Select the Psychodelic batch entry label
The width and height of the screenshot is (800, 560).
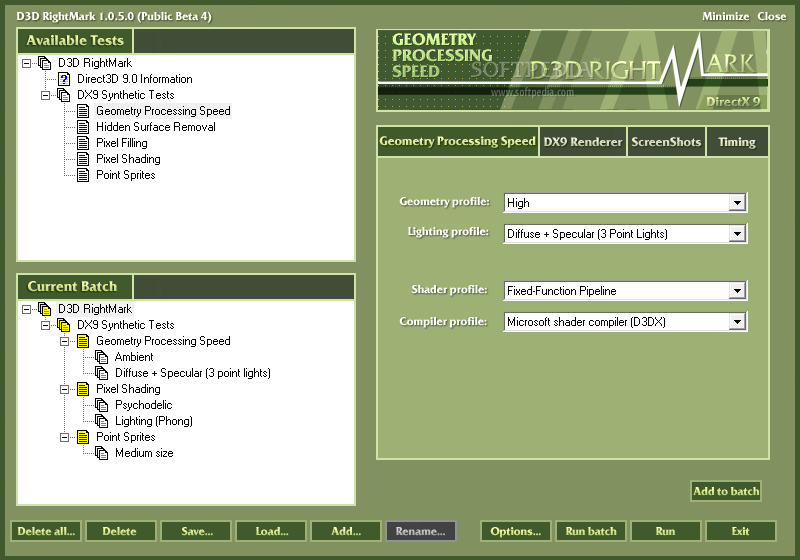pos(143,405)
